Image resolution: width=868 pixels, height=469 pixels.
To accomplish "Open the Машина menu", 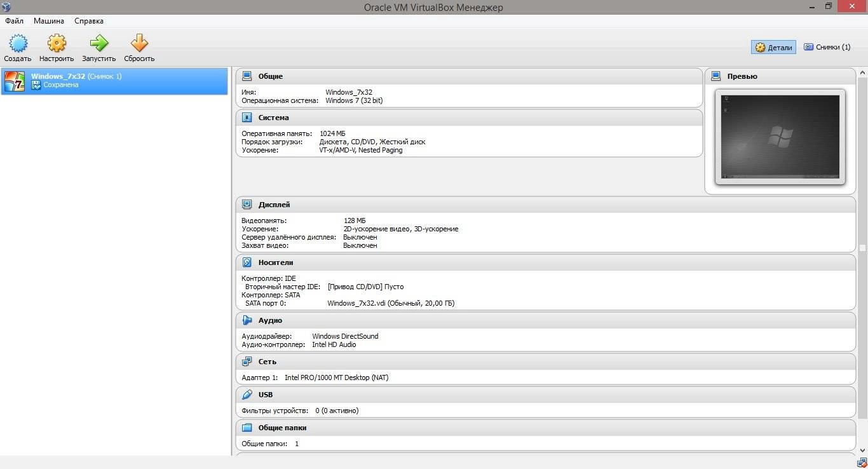I will (x=49, y=21).
